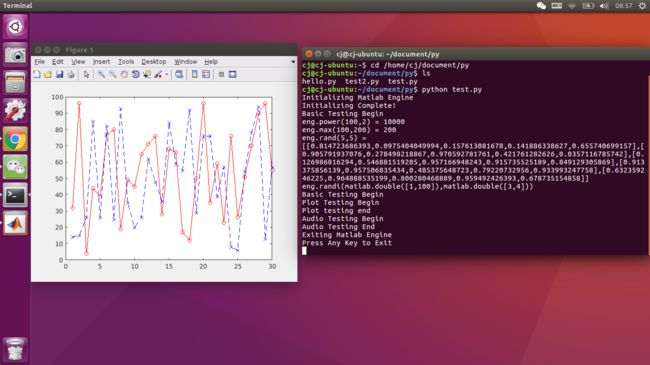Click the 'cd /home/cj/document/py' command line

[x=420, y=65]
